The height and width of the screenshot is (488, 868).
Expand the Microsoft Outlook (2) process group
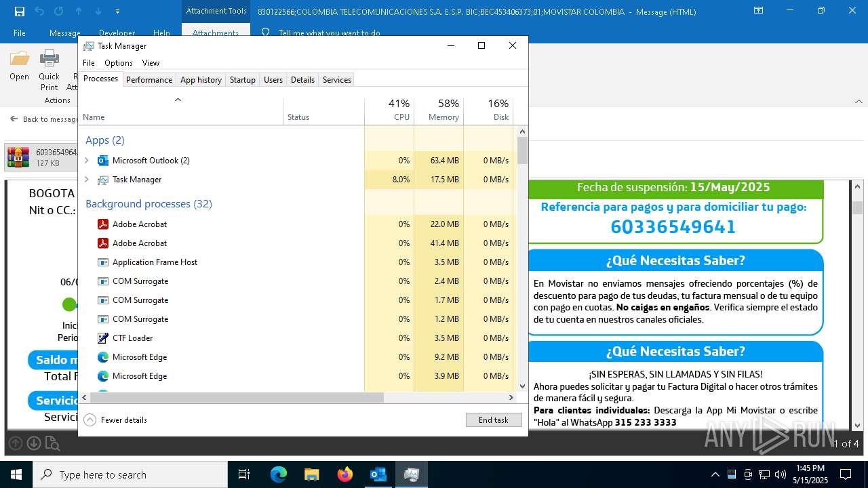point(86,161)
